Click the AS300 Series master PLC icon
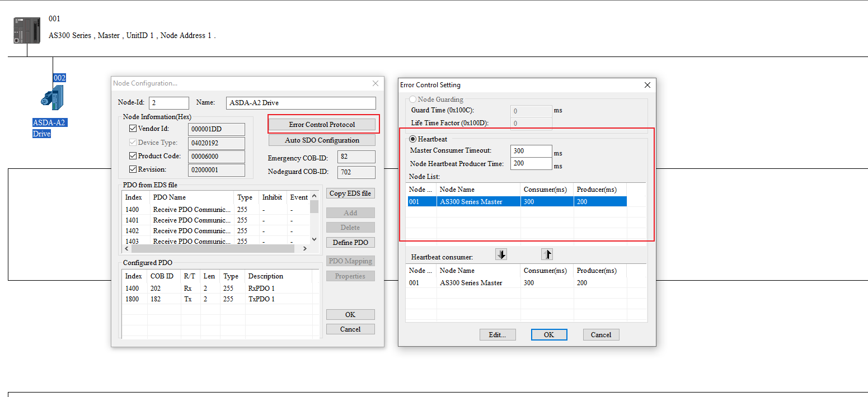This screenshot has height=397, width=868. point(27,30)
